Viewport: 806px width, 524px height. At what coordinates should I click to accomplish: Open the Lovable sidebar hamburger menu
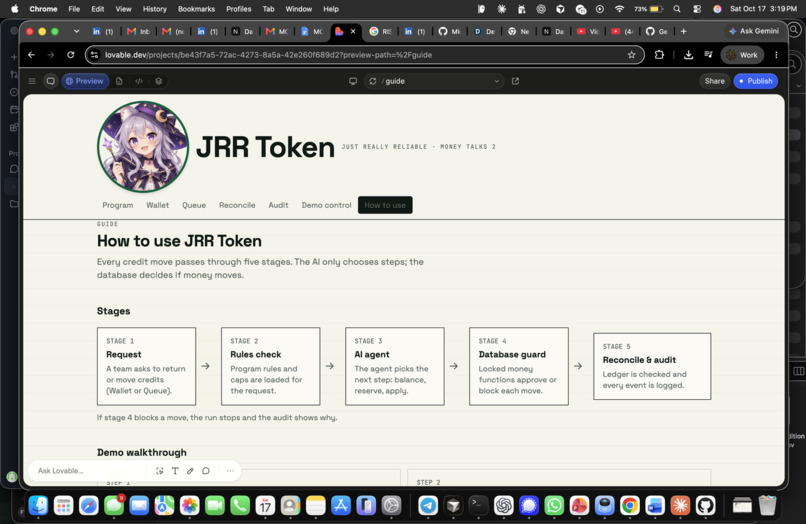coord(32,81)
